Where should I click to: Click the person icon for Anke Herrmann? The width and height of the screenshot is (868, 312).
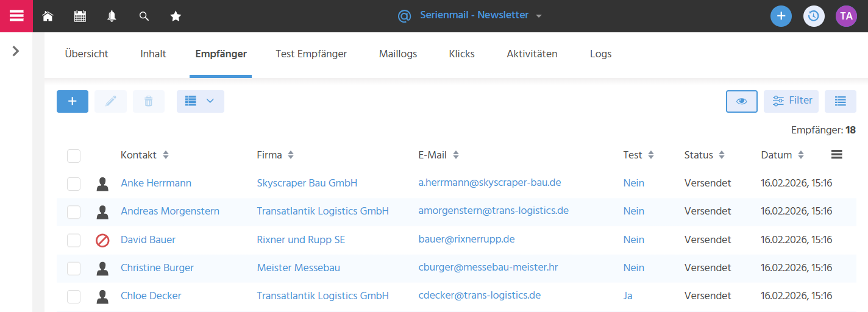click(102, 183)
